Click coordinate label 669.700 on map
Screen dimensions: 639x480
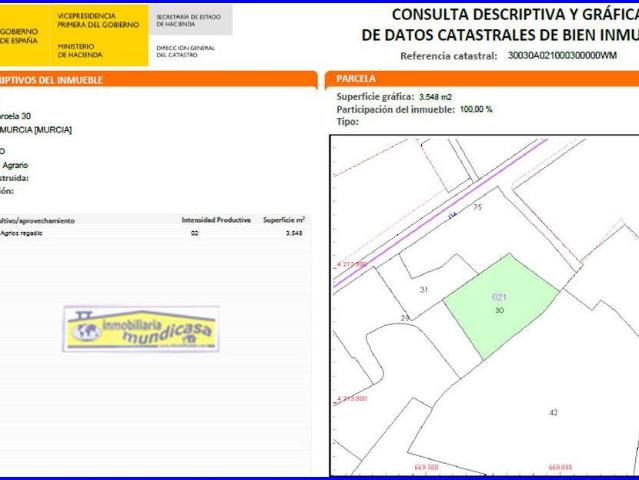click(426, 467)
